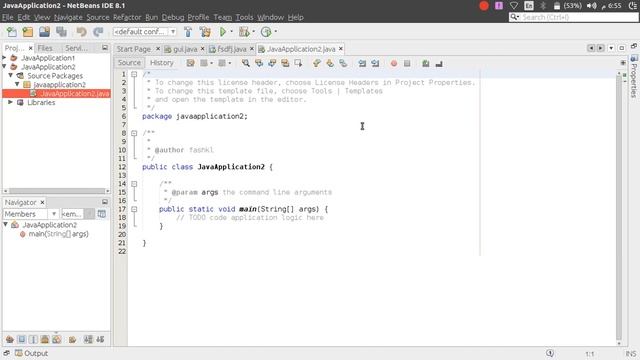Viewport: 640px width, 360px height.
Task: Toggle show fields filter in Navigator
Action: point(22,339)
